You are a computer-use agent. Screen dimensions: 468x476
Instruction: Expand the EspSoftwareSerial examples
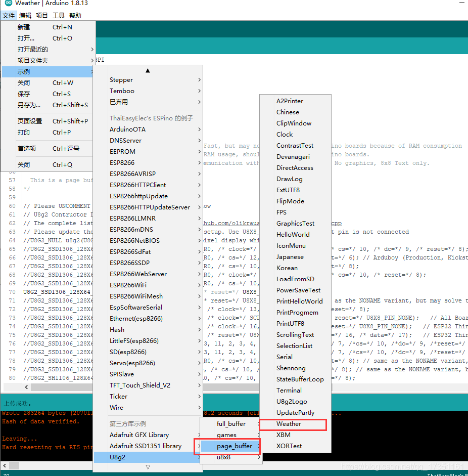pos(148,307)
